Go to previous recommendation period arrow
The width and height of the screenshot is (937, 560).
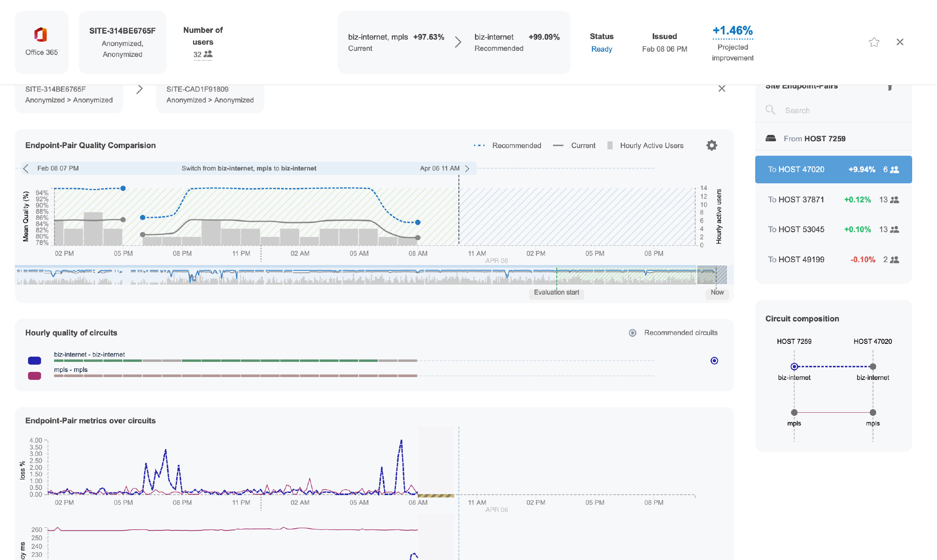[26, 169]
